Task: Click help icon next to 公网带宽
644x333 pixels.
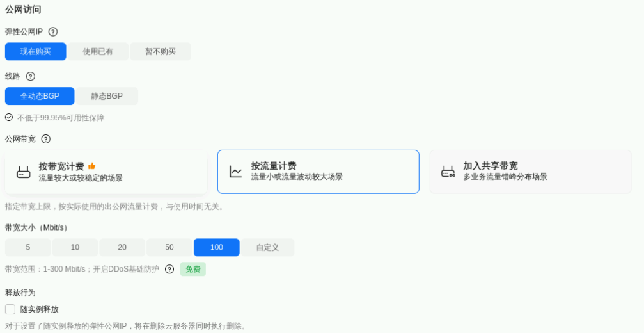Action: 46,139
